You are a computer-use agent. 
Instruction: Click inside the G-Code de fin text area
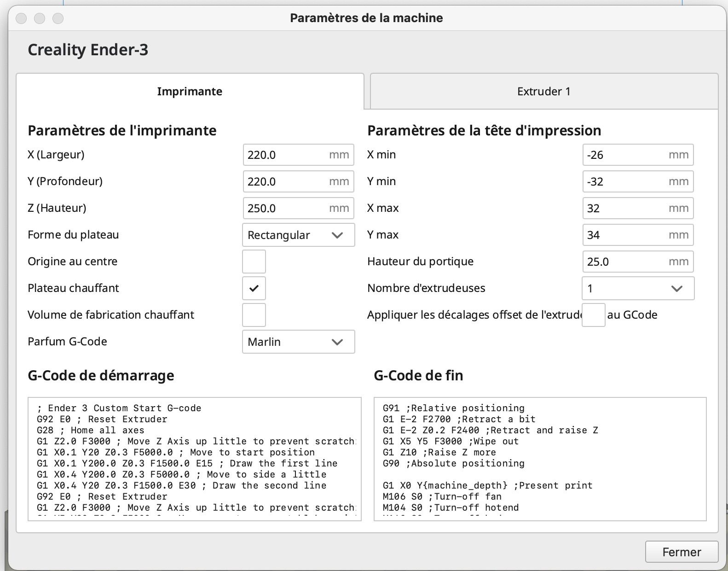click(x=540, y=459)
